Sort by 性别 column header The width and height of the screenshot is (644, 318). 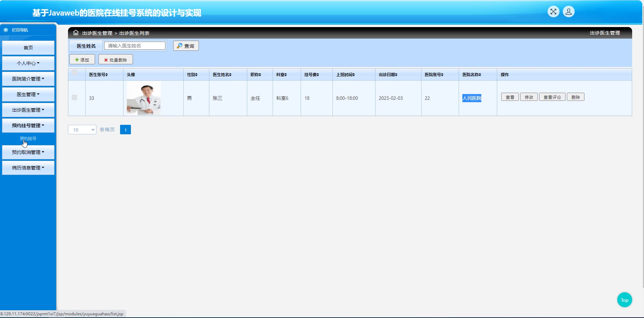tap(192, 75)
